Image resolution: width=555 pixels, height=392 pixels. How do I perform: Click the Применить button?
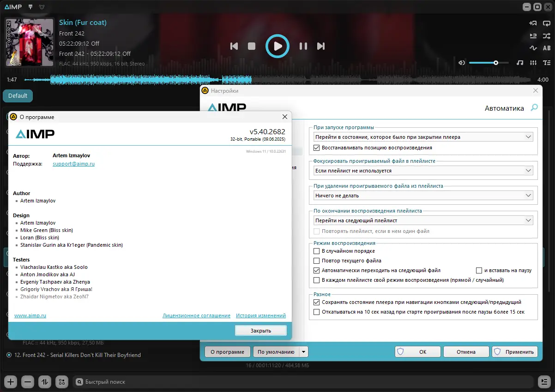tap(515, 352)
